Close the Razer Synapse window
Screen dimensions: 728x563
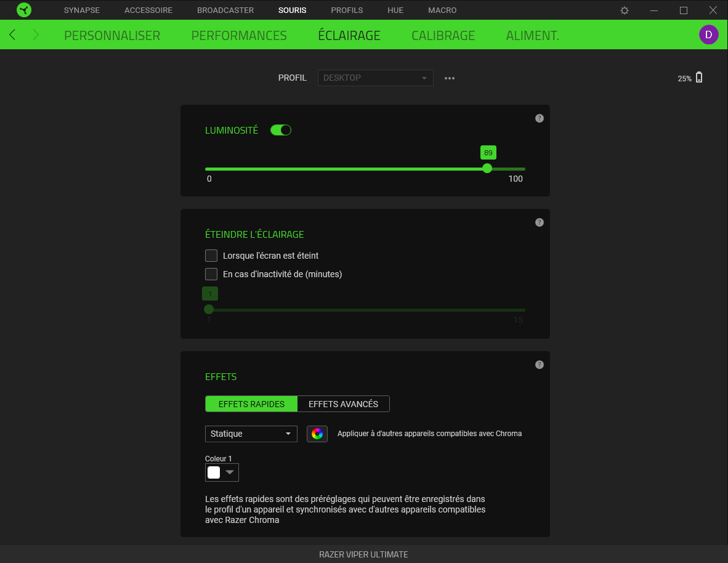pyautogui.click(x=713, y=10)
